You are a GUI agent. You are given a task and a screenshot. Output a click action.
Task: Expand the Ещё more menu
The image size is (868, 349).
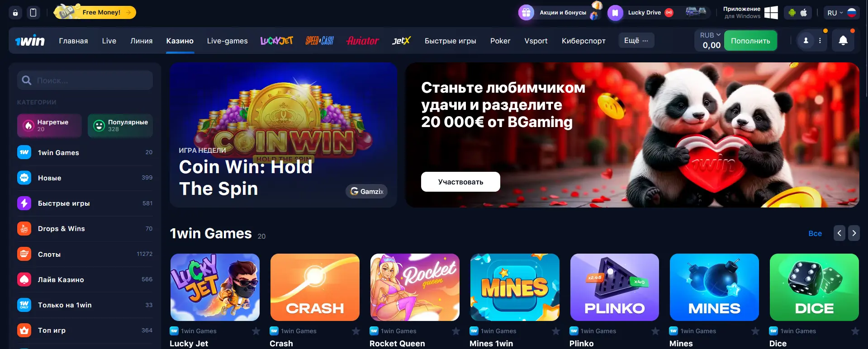point(636,41)
